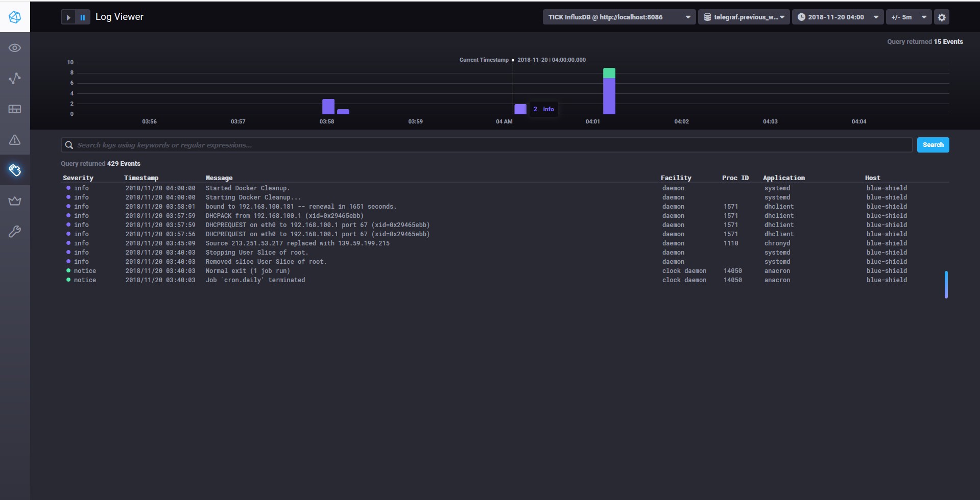Open the Host List page from sidebar

[15, 48]
